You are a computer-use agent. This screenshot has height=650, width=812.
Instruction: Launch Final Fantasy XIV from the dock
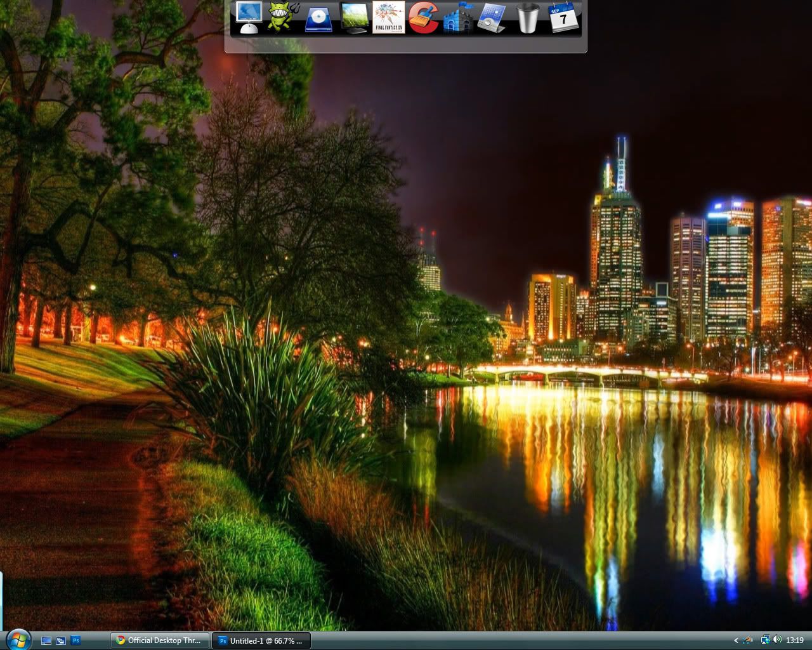(388, 17)
